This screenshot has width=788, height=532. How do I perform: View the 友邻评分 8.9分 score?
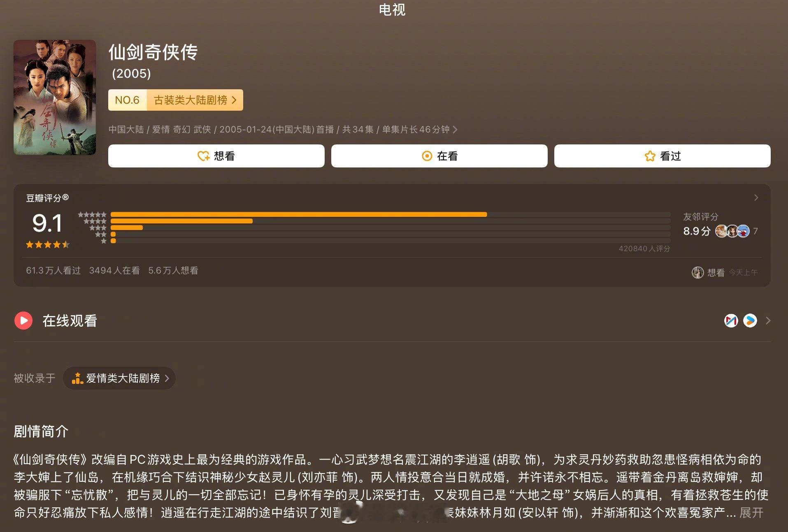697,231
